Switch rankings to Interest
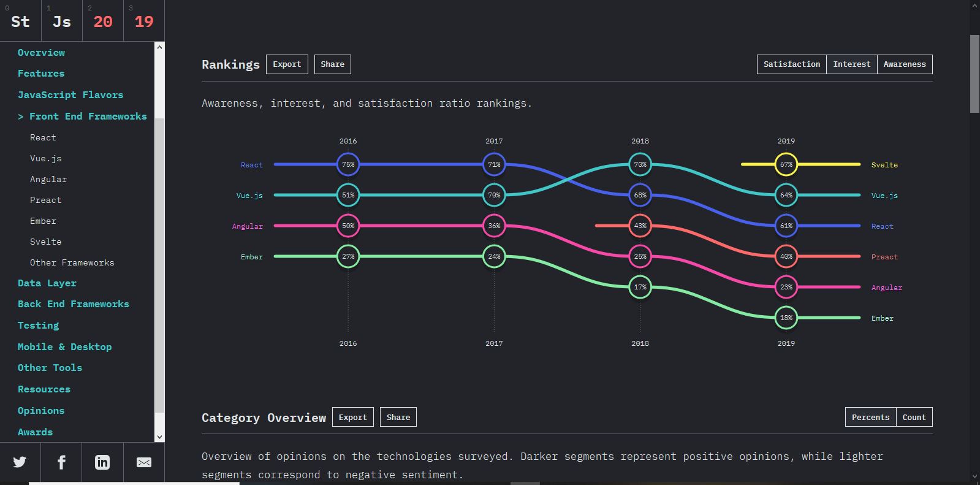The width and height of the screenshot is (980, 485). point(851,64)
